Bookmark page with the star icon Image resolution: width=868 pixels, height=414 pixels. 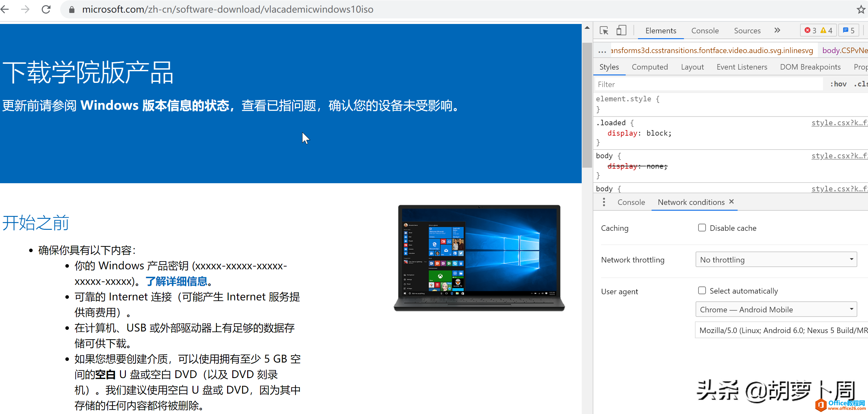pyautogui.click(x=861, y=9)
